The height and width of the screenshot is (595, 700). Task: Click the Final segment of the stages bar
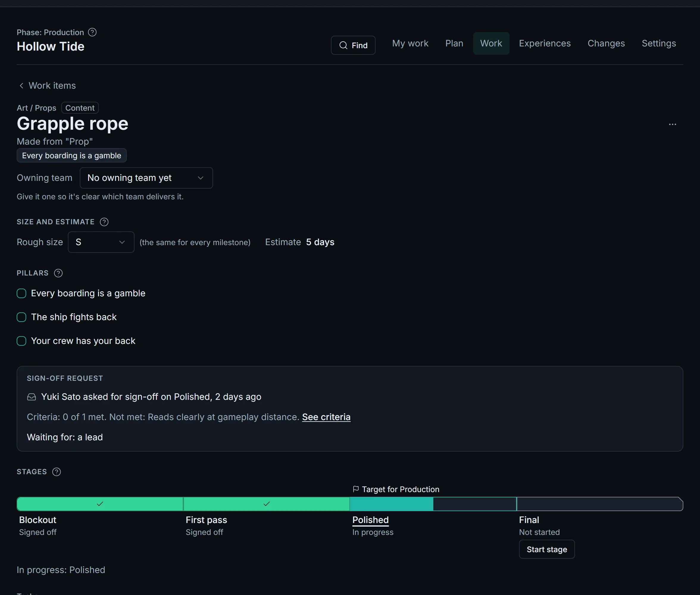pos(600,504)
